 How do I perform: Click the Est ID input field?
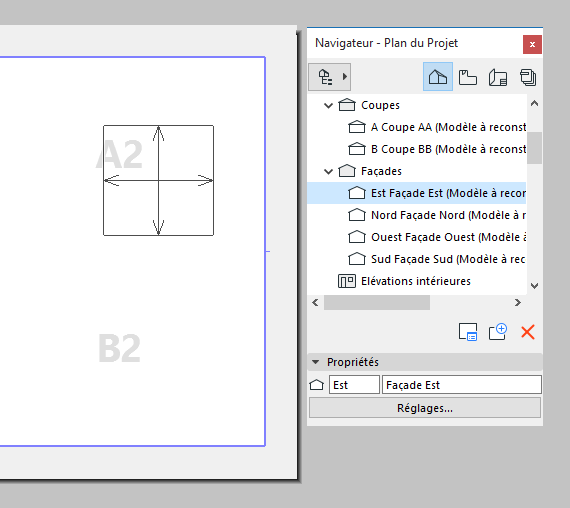[354, 385]
